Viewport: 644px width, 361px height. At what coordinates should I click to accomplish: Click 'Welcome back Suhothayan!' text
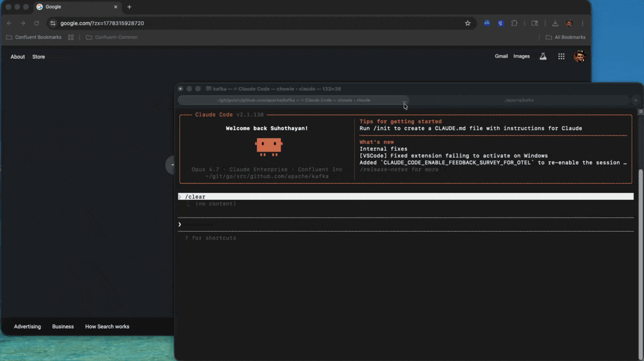tap(267, 128)
